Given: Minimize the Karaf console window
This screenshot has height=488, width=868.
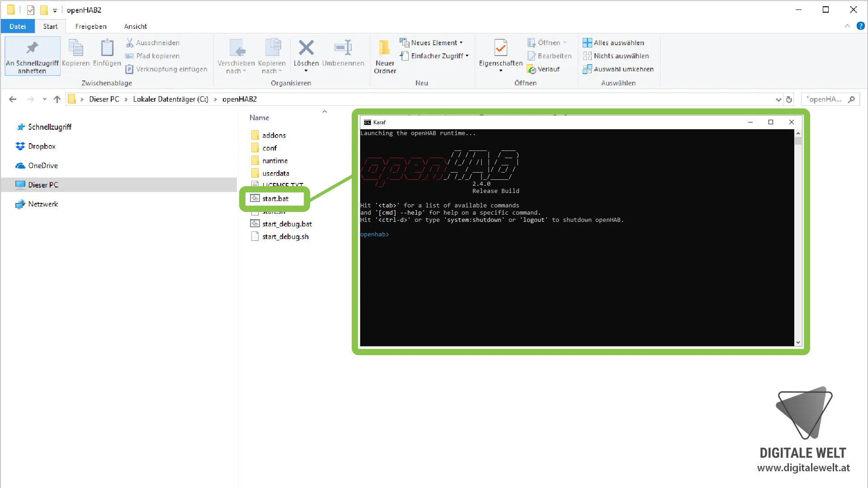Looking at the screenshot, I should [750, 122].
